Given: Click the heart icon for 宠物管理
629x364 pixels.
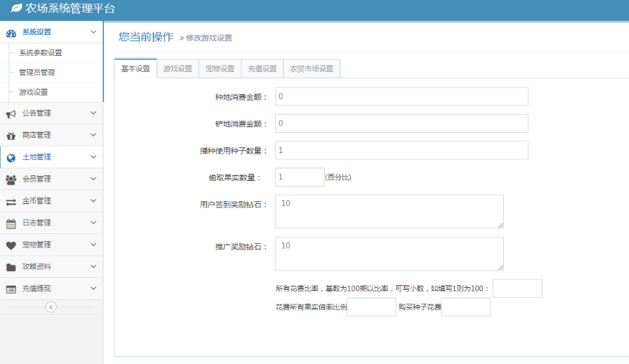Looking at the screenshot, I should pos(11,245).
